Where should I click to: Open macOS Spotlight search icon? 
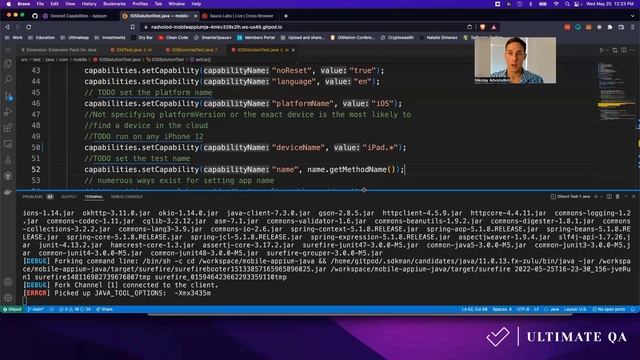(567, 4)
